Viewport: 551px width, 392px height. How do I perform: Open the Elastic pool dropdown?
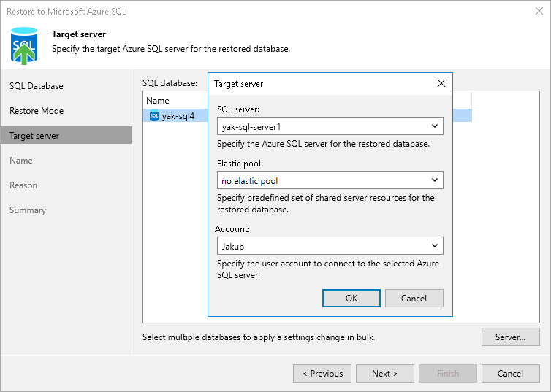(435, 180)
